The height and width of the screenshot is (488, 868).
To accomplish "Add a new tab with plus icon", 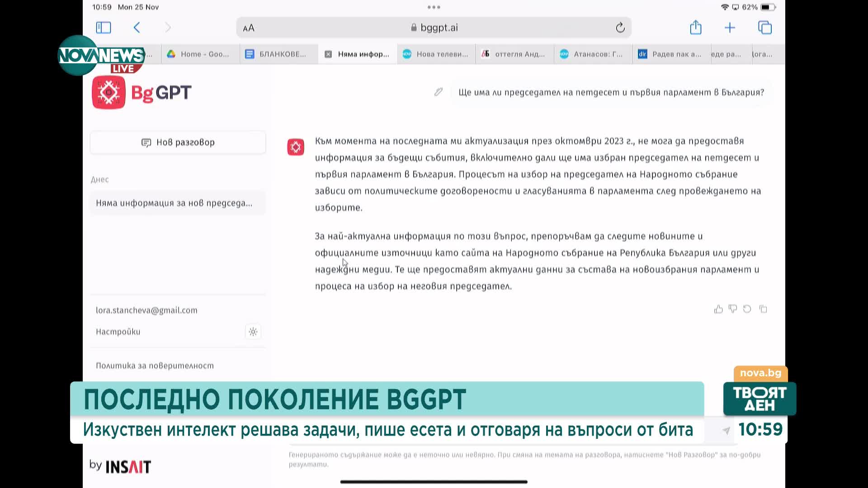I will (730, 28).
